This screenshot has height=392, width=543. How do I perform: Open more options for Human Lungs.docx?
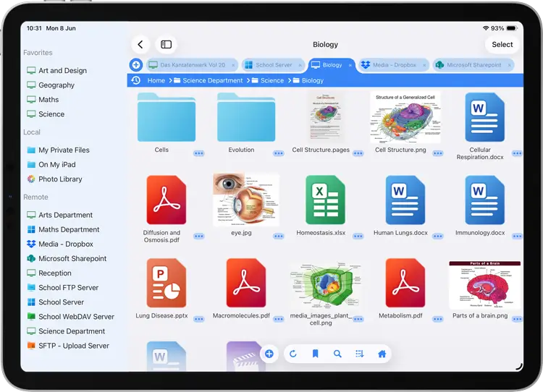click(x=438, y=237)
